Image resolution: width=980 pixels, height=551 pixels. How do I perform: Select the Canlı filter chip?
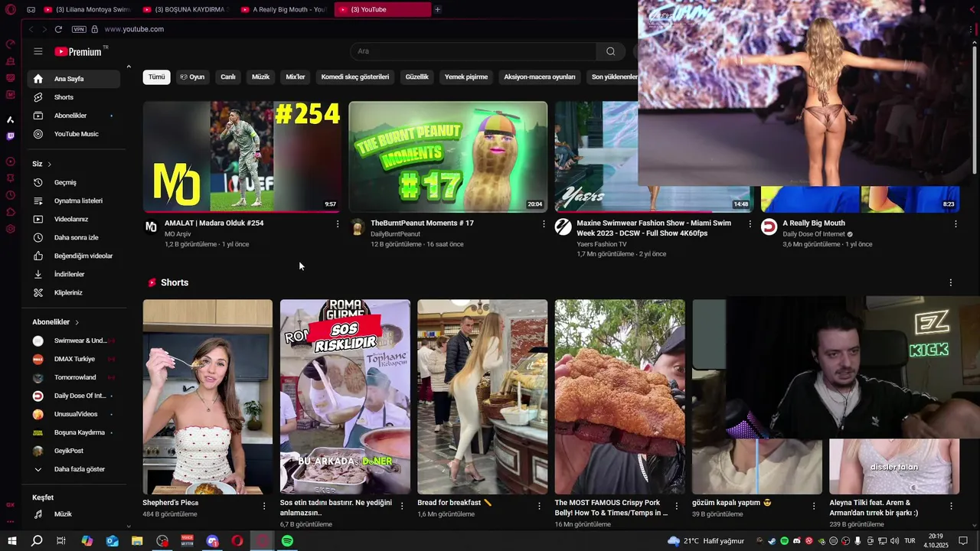228,77
